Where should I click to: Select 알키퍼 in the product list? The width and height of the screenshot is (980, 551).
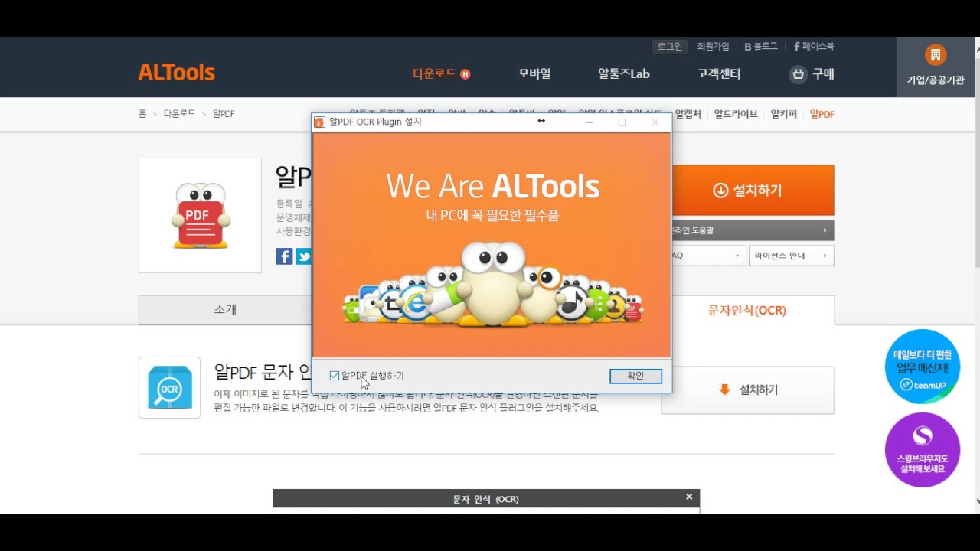784,114
